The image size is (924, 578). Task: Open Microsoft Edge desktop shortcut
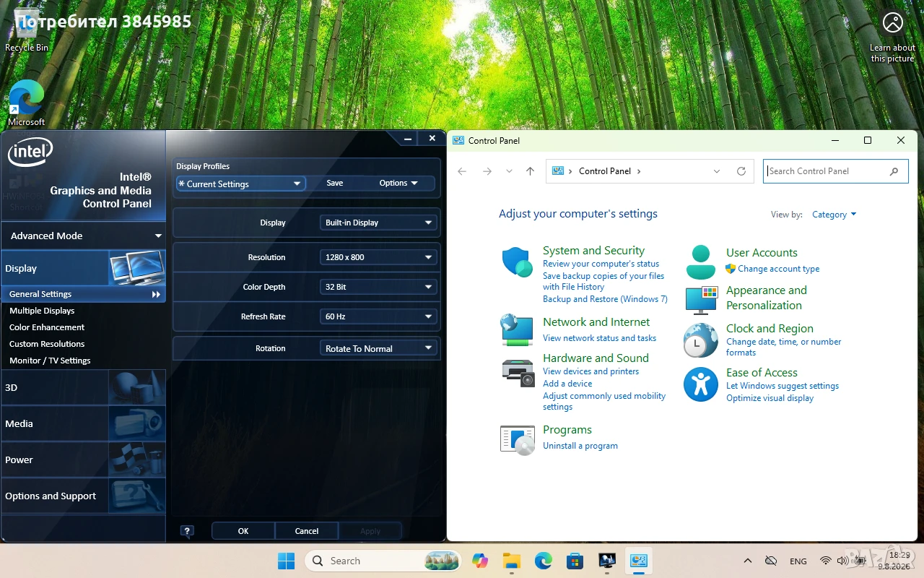coord(27,103)
